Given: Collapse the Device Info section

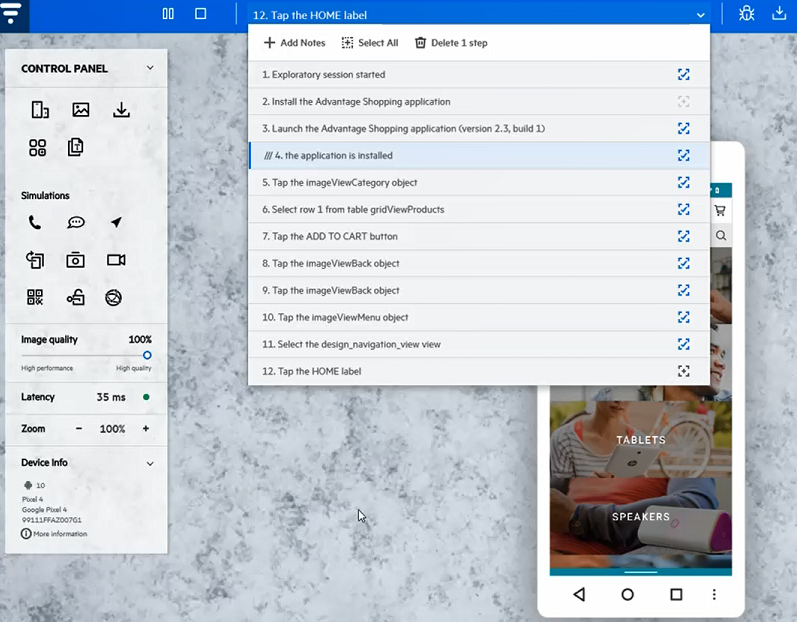Looking at the screenshot, I should [150, 463].
